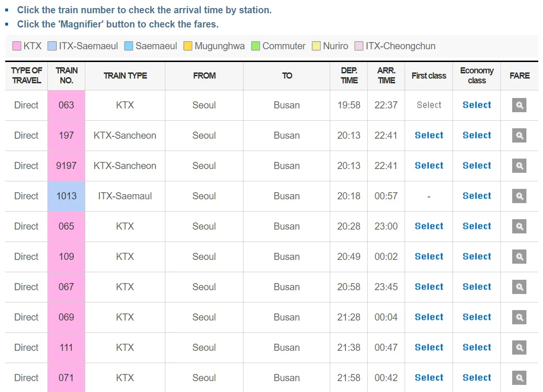
Task: Click the fare magnifier for train 063
Action: [519, 105]
